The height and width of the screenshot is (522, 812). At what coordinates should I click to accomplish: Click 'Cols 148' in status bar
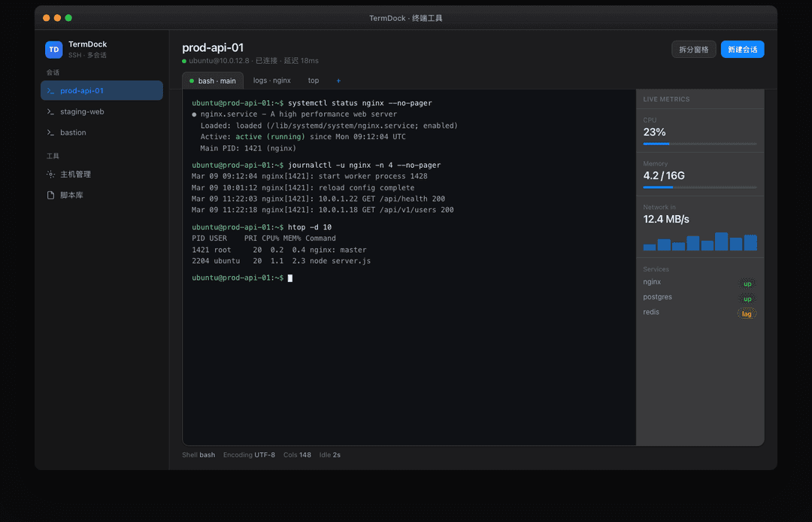(x=297, y=455)
